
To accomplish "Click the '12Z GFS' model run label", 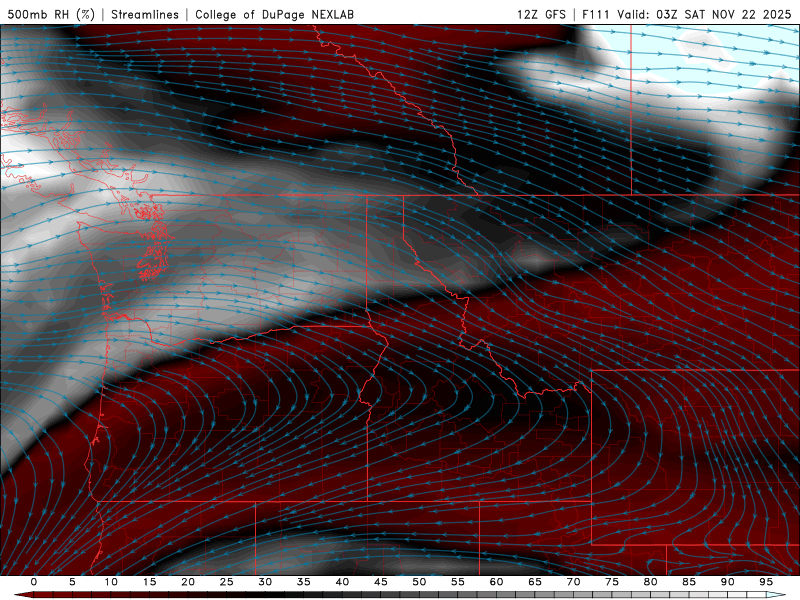I will [x=541, y=14].
